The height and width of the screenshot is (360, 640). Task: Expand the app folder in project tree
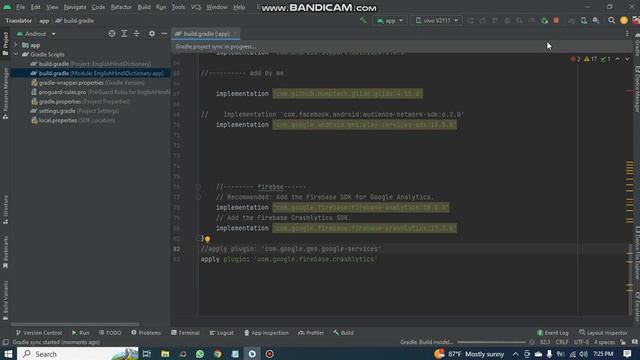[x=16, y=45]
